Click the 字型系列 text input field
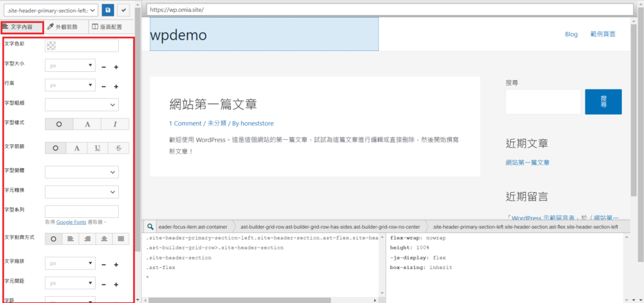 click(82, 211)
